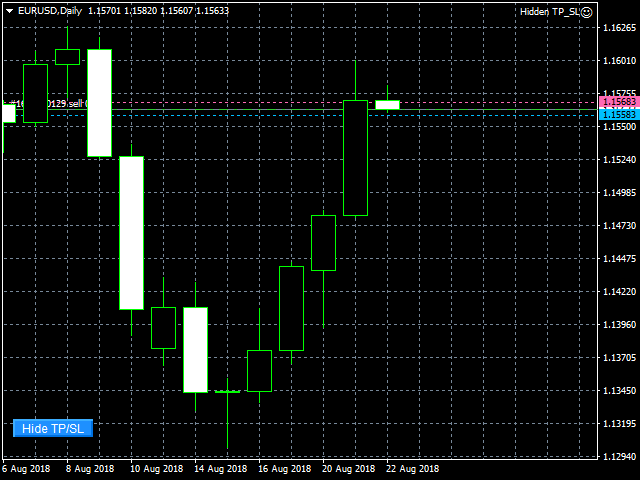Click the 1.15607 low price value
Screen dimensions: 640x480
pyautogui.click(x=176, y=11)
